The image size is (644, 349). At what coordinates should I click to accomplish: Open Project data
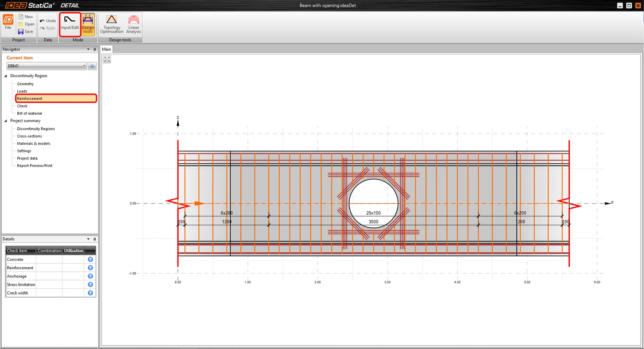[27, 158]
